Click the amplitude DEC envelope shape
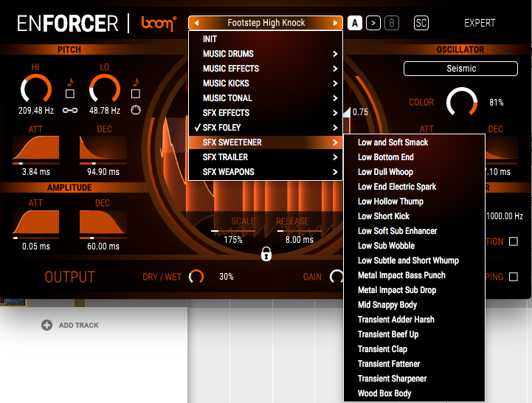532x403 pixels. pos(103,222)
